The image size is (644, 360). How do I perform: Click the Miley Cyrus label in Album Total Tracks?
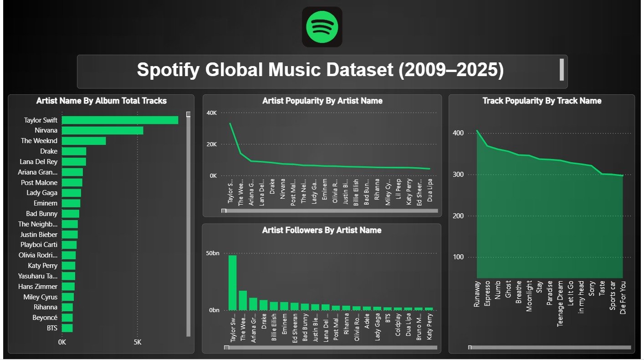[x=41, y=297]
